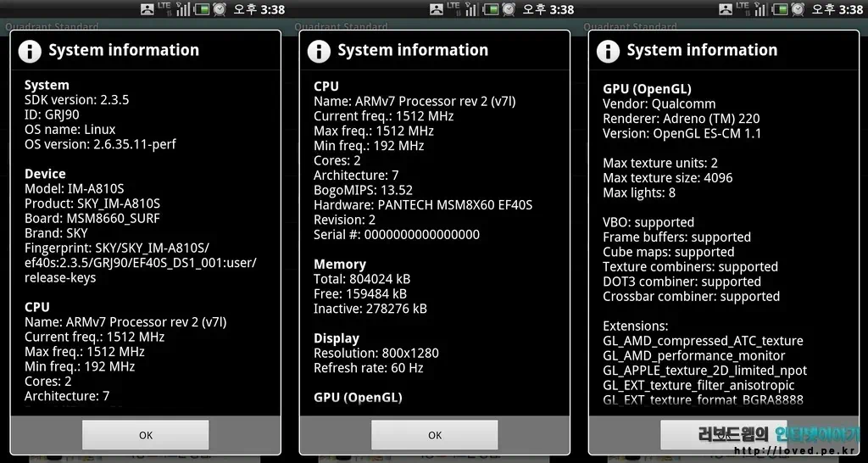
Task: Tap the battery icon above the Device dialog
Action: [202, 9]
